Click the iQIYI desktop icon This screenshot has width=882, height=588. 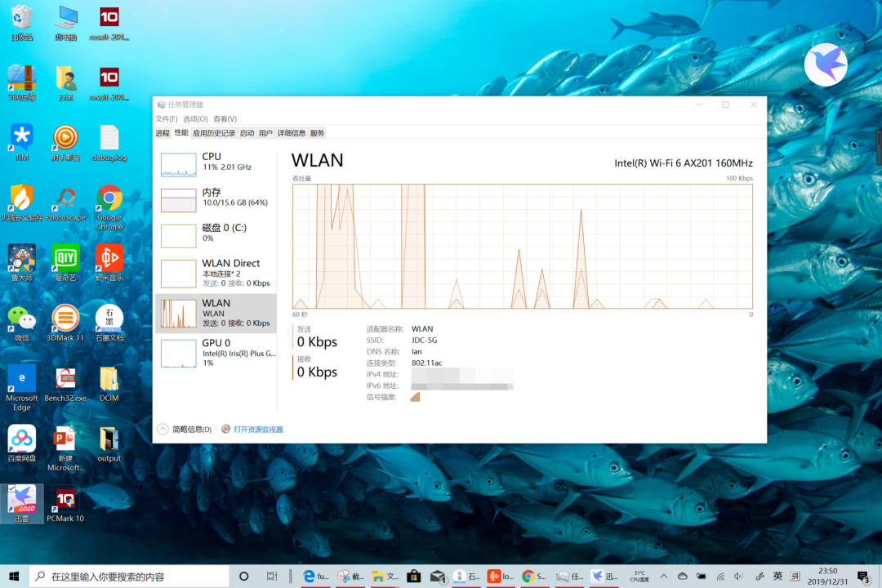tap(65, 263)
